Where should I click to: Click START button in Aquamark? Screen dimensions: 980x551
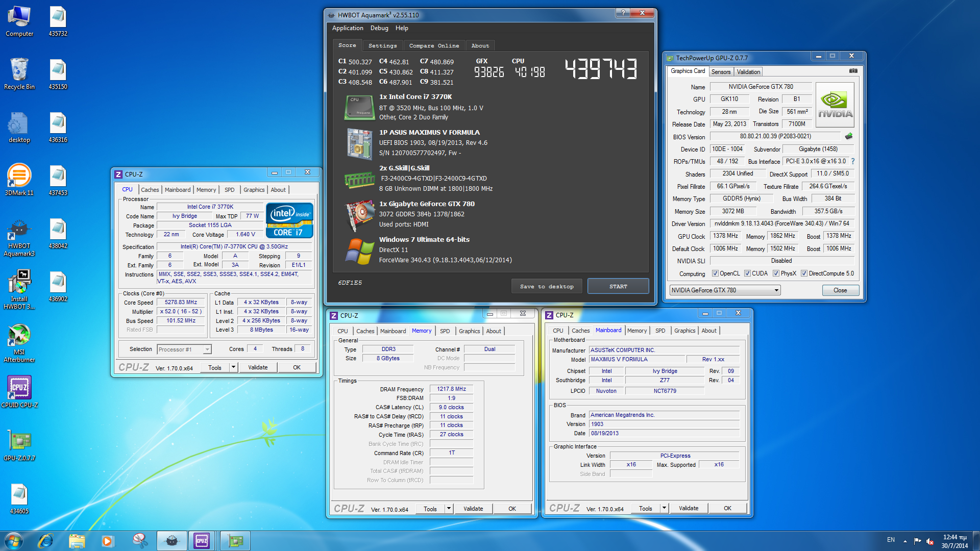(x=618, y=286)
